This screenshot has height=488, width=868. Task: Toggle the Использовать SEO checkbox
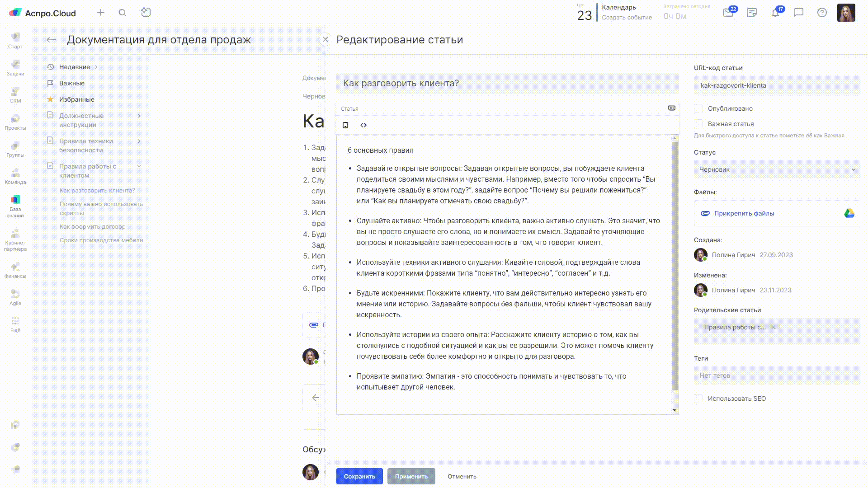(x=699, y=399)
